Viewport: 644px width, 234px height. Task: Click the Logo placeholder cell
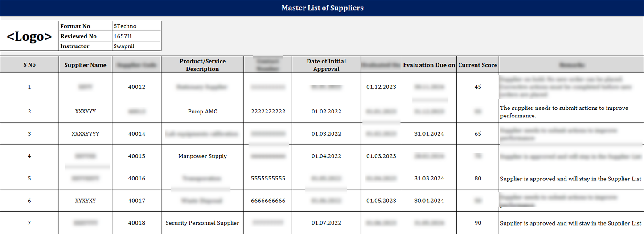pos(29,36)
